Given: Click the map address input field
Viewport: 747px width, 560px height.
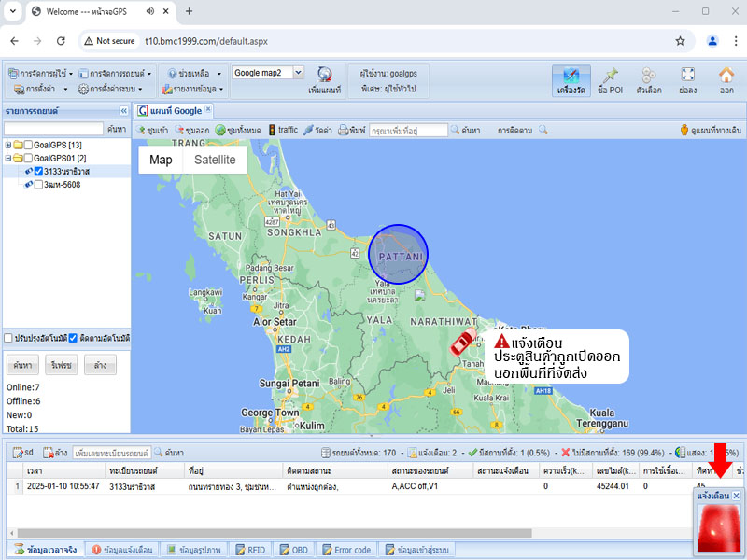Looking at the screenshot, I should (409, 130).
